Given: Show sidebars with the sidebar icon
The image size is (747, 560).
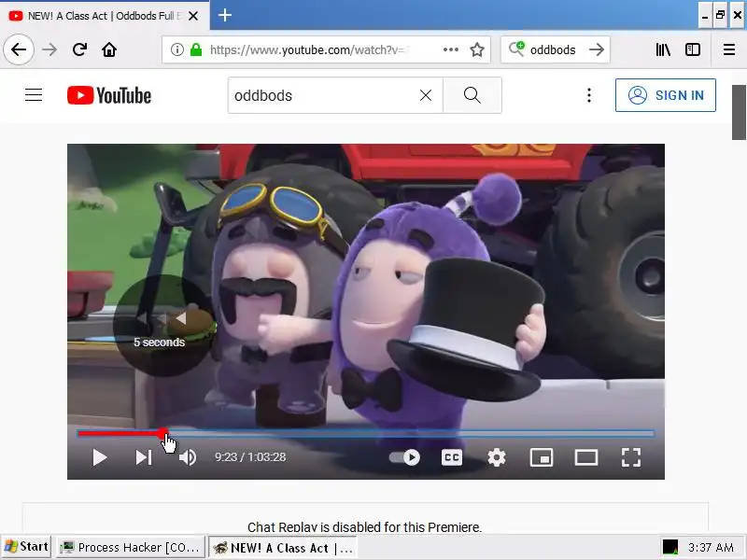Looking at the screenshot, I should coord(693,49).
